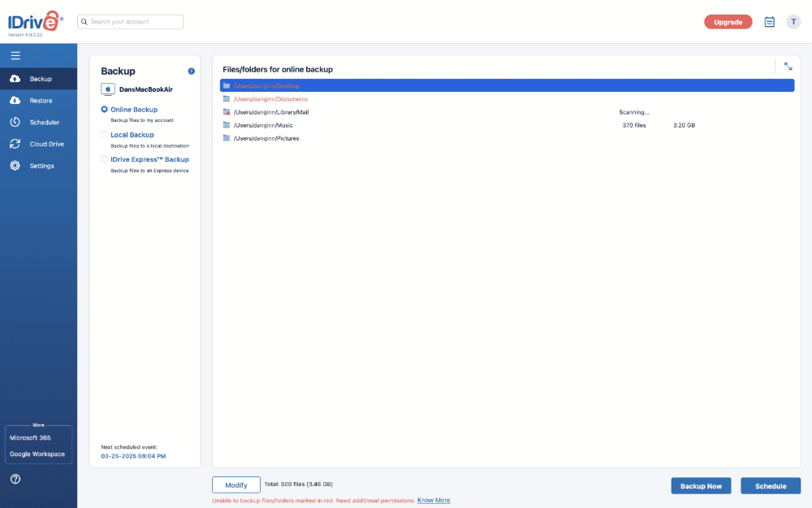Click the next scheduled event date link

[x=134, y=456]
